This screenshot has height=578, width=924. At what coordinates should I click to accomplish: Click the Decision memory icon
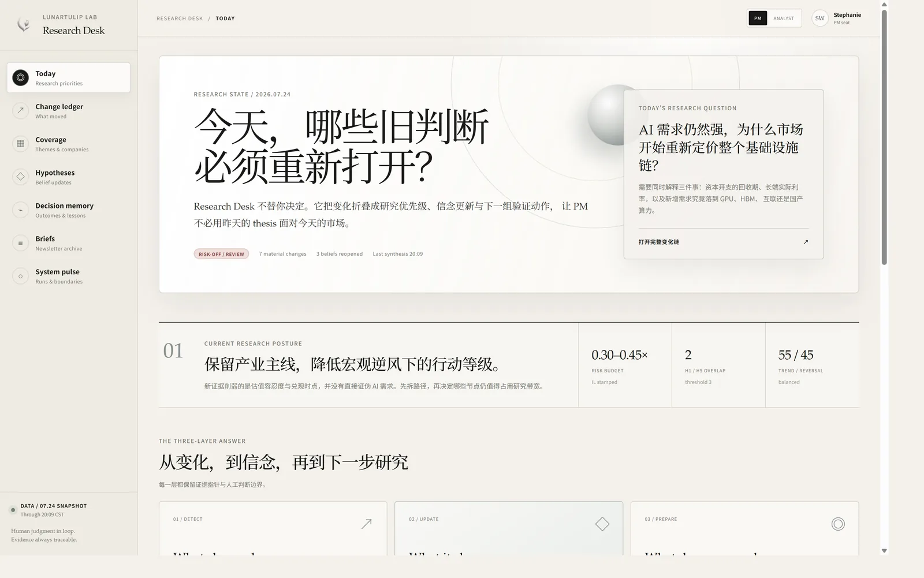click(x=20, y=210)
